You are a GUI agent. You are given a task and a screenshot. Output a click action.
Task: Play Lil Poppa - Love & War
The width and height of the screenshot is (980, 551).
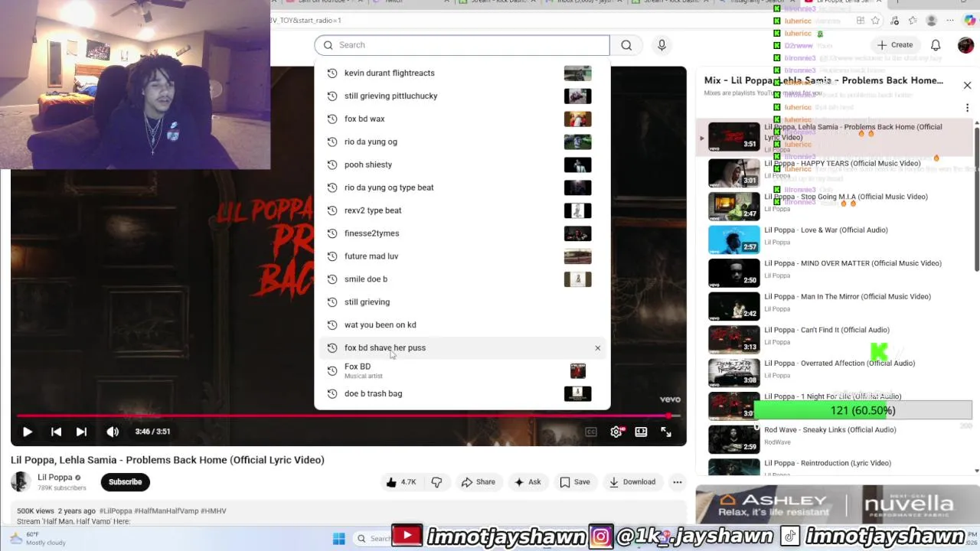tap(835, 239)
